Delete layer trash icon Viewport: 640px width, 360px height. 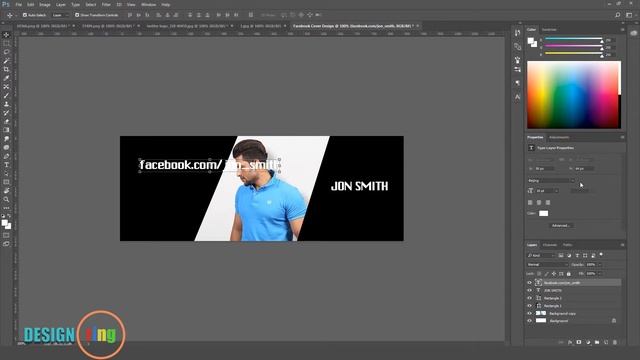615,342
